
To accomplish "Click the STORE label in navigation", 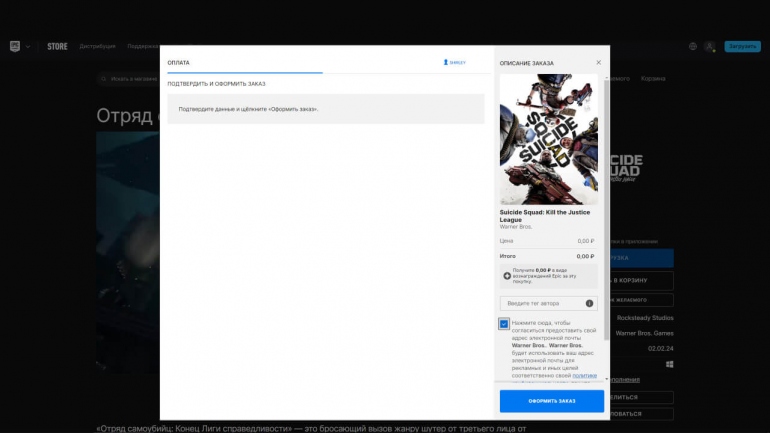I will [x=57, y=46].
